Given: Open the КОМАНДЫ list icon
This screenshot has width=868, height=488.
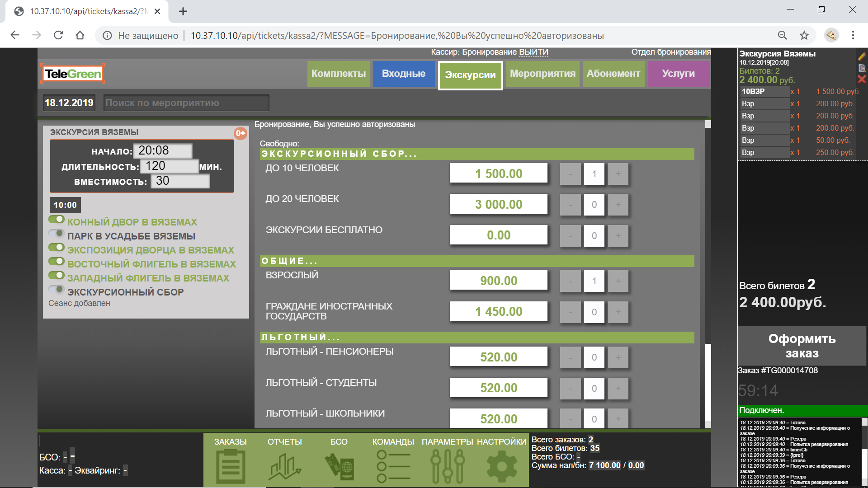Looking at the screenshot, I should click(x=393, y=466).
